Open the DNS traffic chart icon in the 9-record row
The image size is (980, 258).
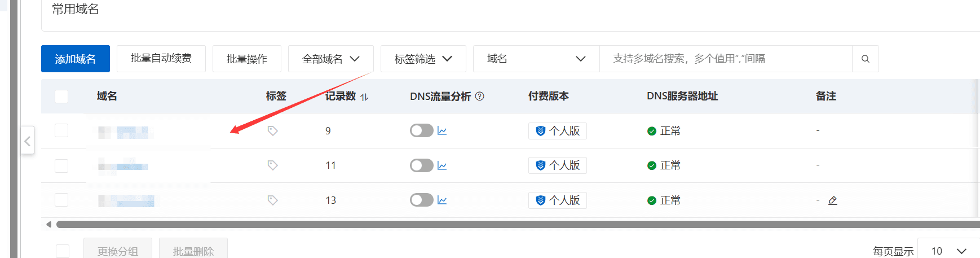pyautogui.click(x=442, y=131)
